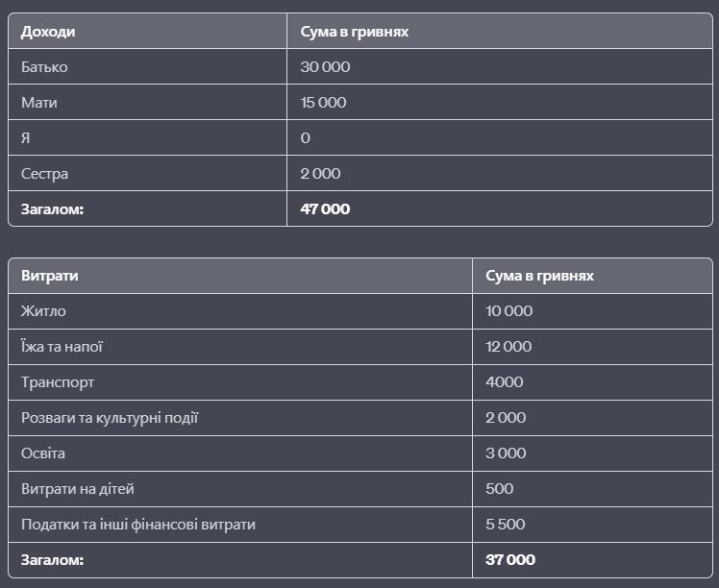The image size is (719, 588).
Task: Select Податки та інші фінансові витрати
Action: (138, 525)
